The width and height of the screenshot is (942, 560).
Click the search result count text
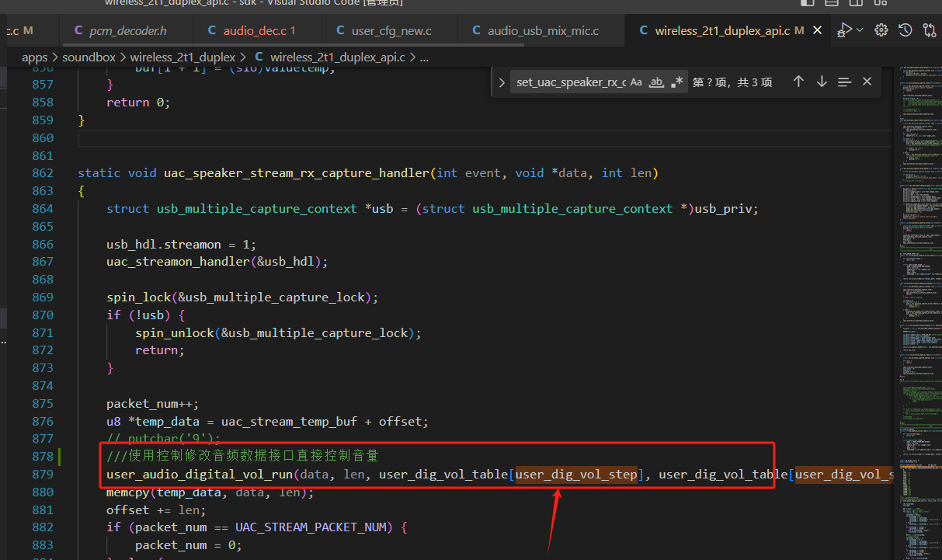(732, 82)
